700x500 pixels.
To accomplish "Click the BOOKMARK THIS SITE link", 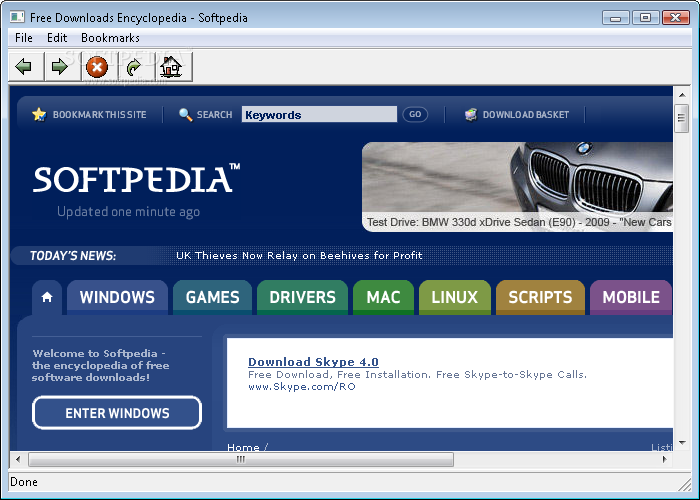I will pyautogui.click(x=100, y=115).
